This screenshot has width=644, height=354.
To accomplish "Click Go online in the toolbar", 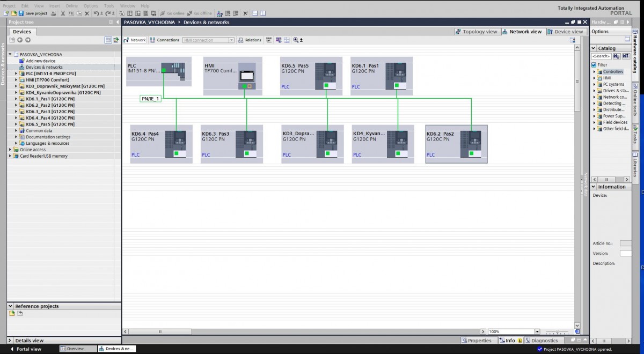I will pyautogui.click(x=172, y=13).
